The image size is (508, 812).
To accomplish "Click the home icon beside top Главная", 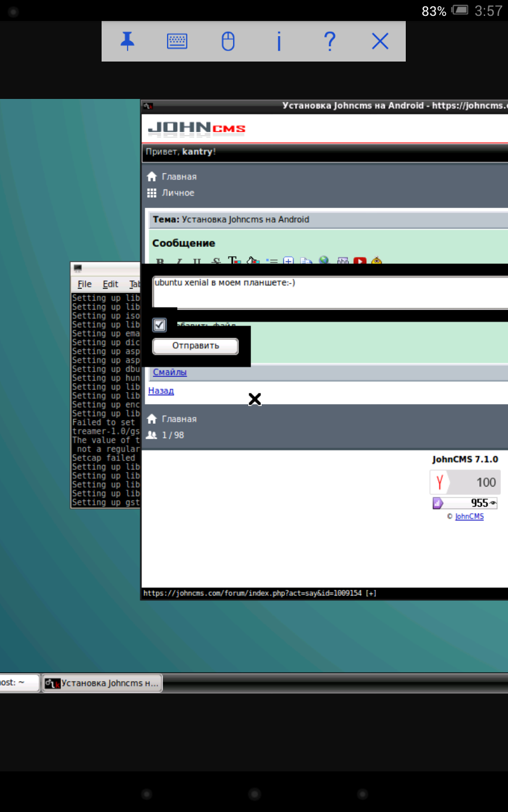I will tap(152, 177).
